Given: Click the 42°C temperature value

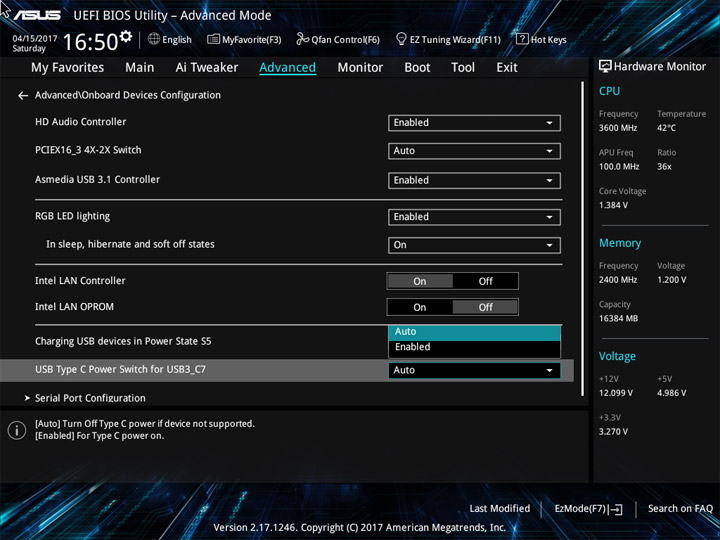Looking at the screenshot, I should [x=666, y=128].
